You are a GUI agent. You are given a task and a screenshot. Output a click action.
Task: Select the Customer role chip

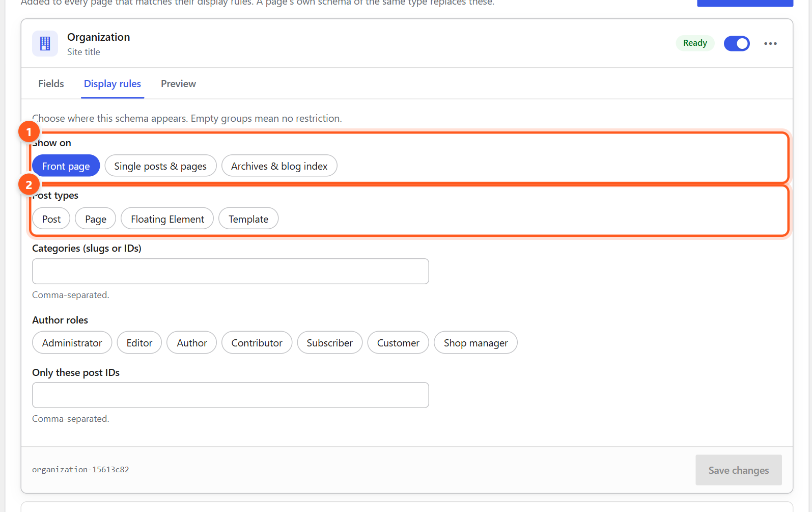[398, 343]
